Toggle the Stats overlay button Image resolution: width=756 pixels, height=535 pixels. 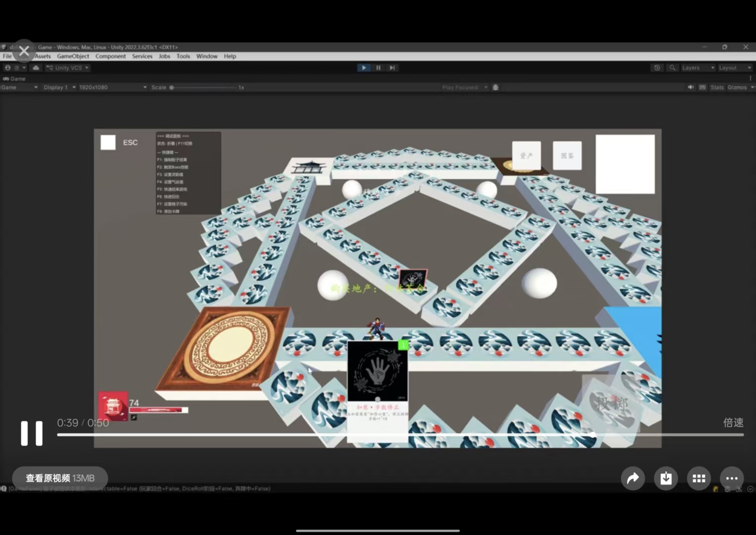717,88
